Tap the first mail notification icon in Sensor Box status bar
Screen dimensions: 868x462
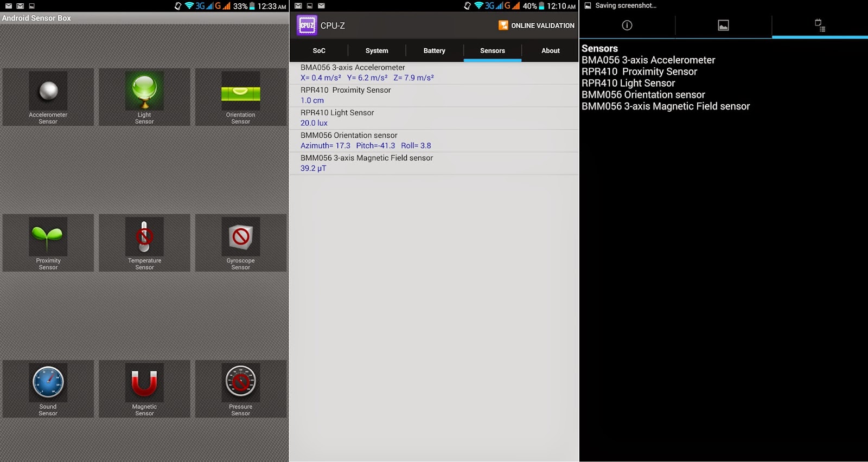[x=8, y=6]
